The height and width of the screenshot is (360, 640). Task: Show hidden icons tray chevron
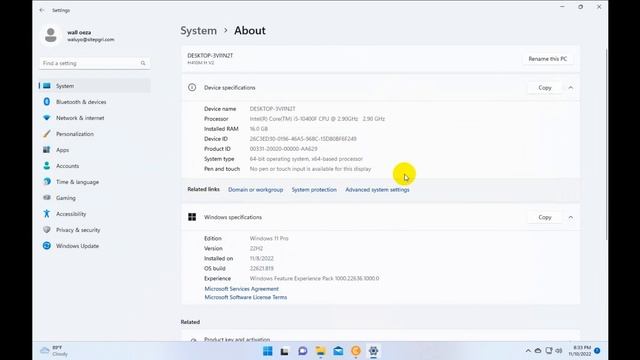point(528,351)
